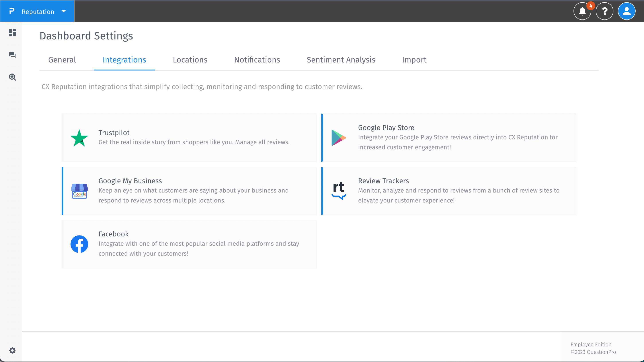Click the Trustpilot green star icon

click(x=79, y=138)
